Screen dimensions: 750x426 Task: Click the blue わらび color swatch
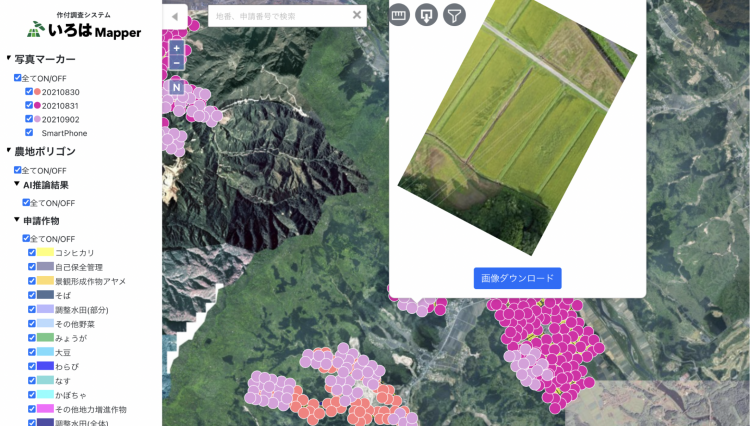tap(45, 366)
